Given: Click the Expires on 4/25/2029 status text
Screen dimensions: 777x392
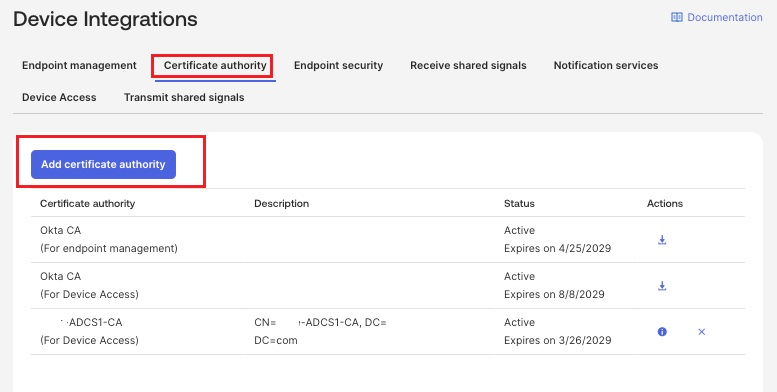Looking at the screenshot, I should click(557, 248).
